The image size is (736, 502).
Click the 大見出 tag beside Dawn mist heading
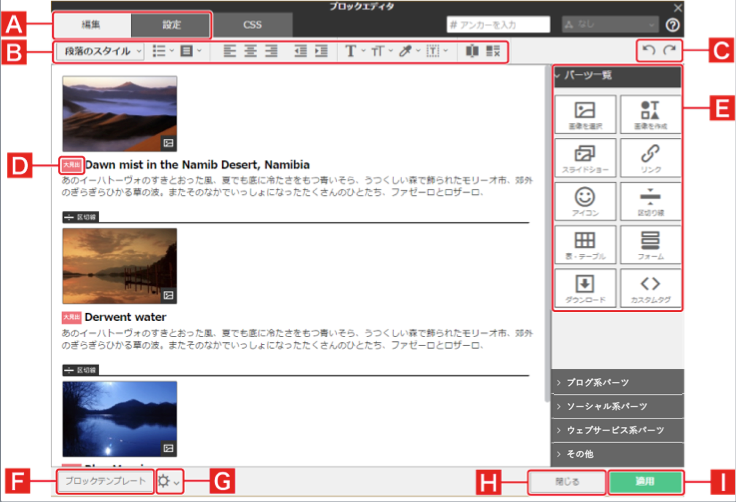pyautogui.click(x=72, y=165)
